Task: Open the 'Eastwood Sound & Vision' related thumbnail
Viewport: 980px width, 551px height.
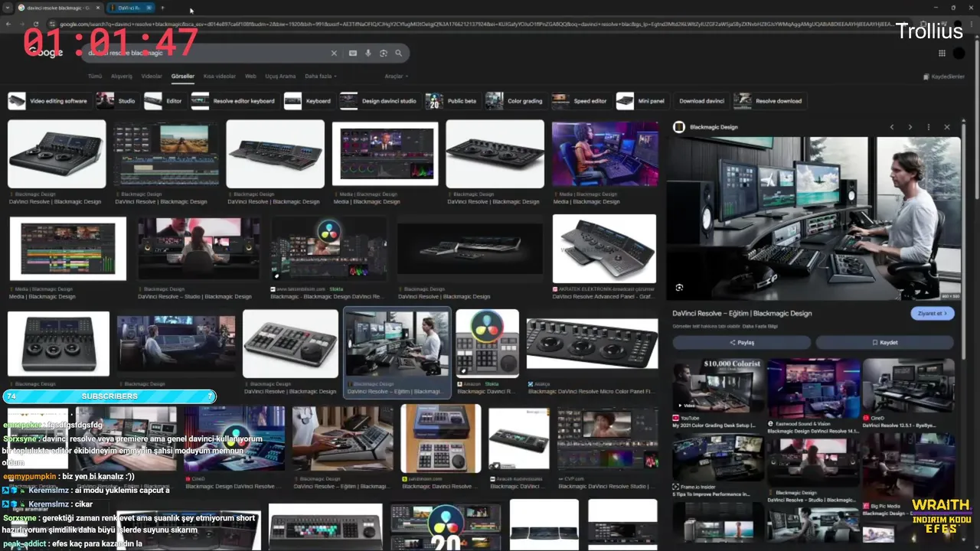Action: (813, 388)
